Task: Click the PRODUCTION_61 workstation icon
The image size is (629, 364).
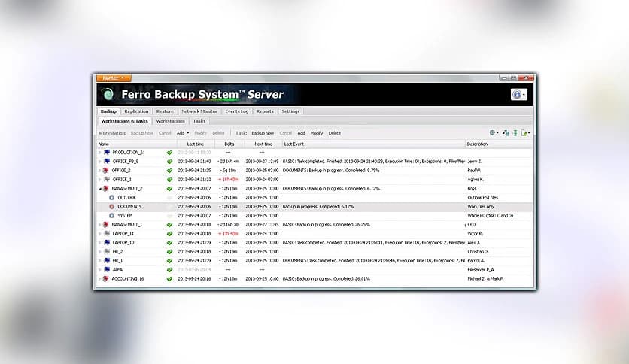Action: (x=107, y=153)
